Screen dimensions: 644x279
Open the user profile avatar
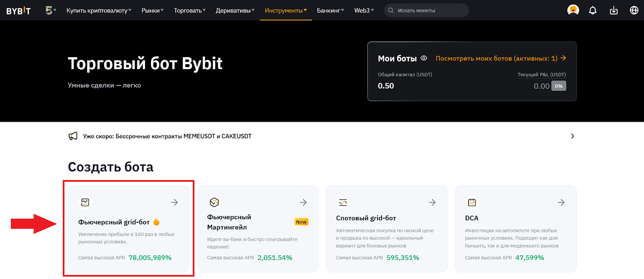573,10
